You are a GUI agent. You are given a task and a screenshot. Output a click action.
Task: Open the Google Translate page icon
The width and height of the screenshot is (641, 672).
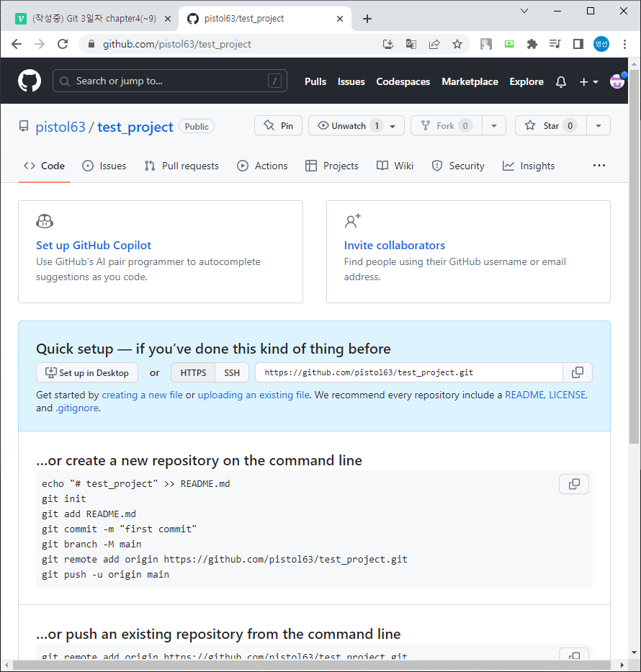411,44
